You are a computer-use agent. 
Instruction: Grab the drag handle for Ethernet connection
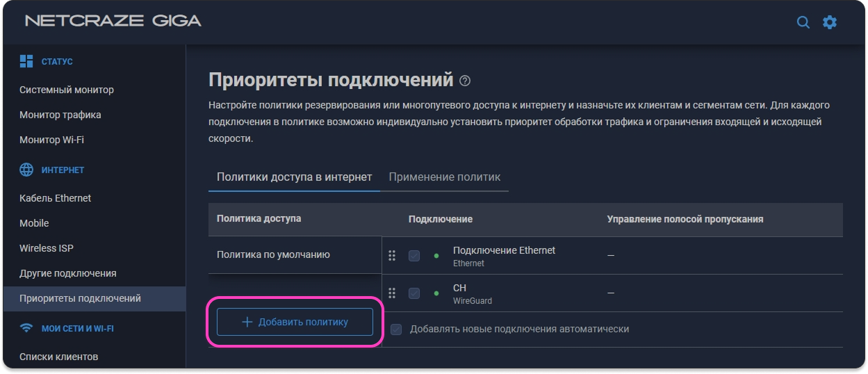(x=392, y=256)
